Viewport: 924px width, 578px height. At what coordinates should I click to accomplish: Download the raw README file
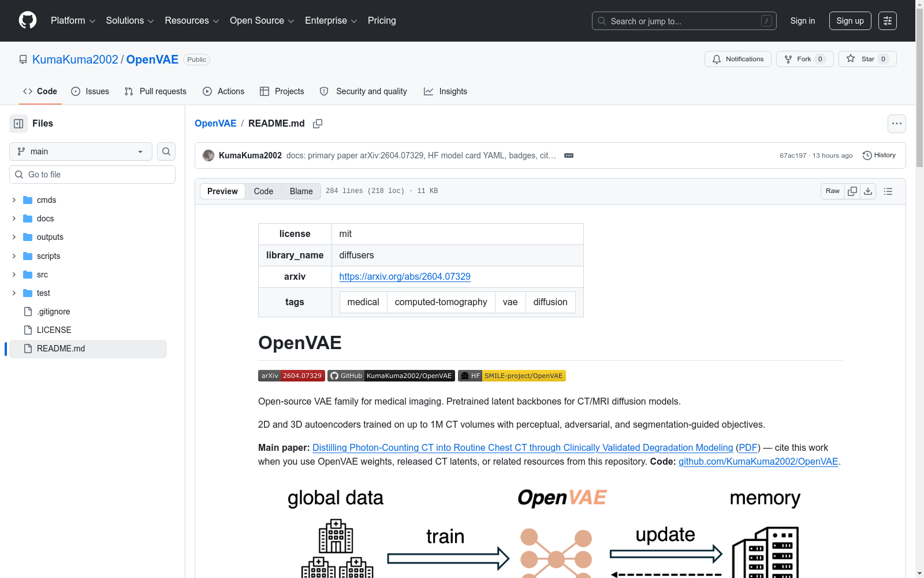pos(868,191)
